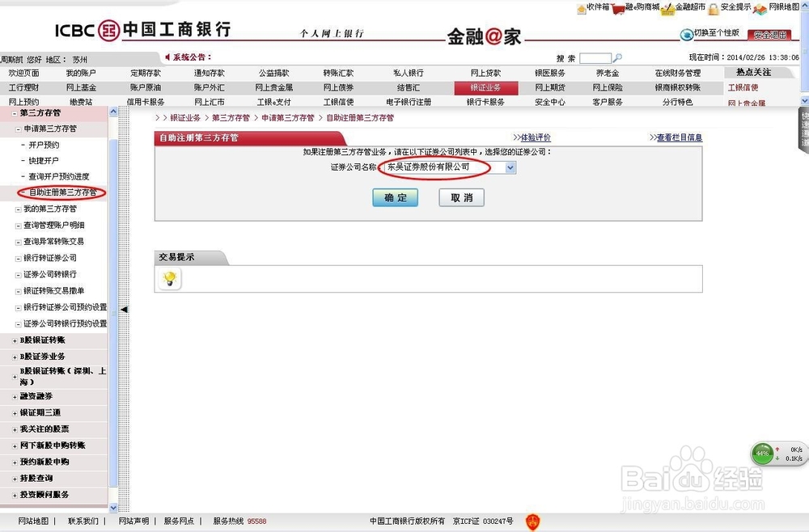Open the 我的账户 menu

click(x=81, y=74)
